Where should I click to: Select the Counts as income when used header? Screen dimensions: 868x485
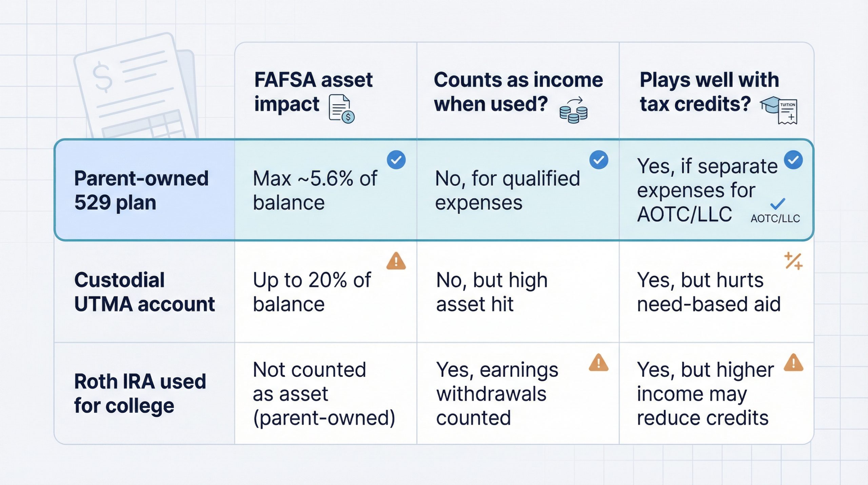click(518, 92)
